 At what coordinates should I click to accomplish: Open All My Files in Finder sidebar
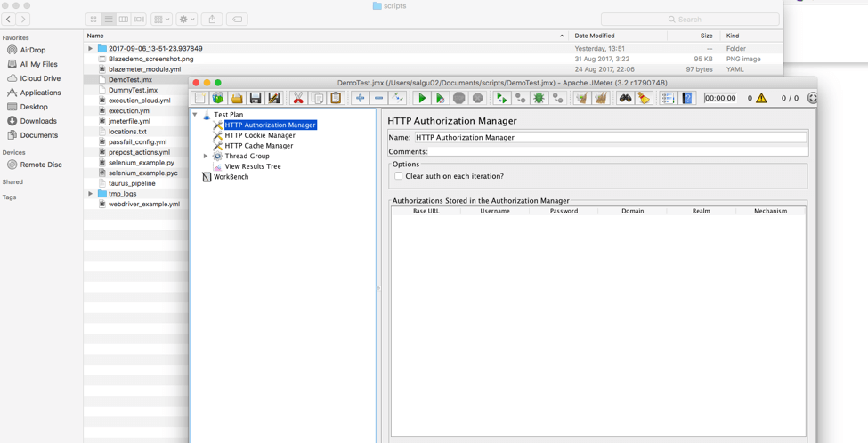click(x=39, y=64)
